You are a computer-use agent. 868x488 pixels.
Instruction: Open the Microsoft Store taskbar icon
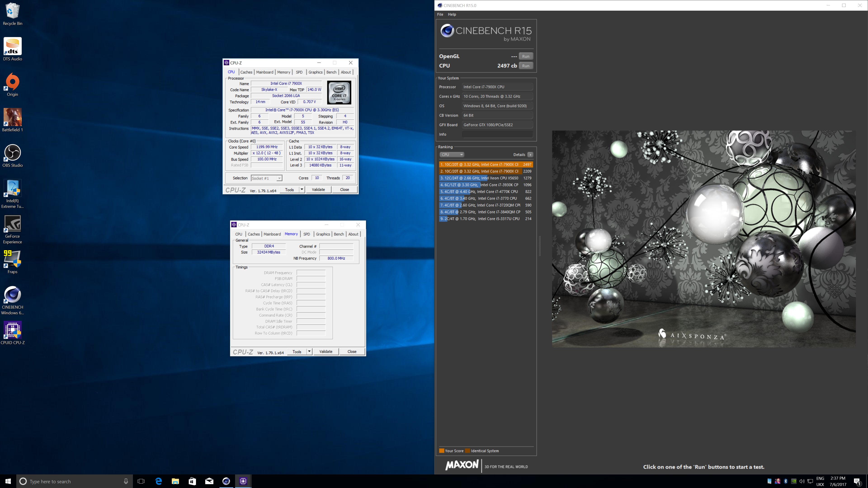[x=192, y=481]
